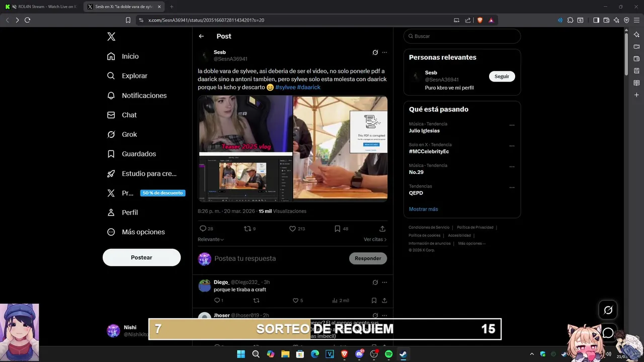
Task: Follow Sesb with the Seguir button
Action: 502,76
